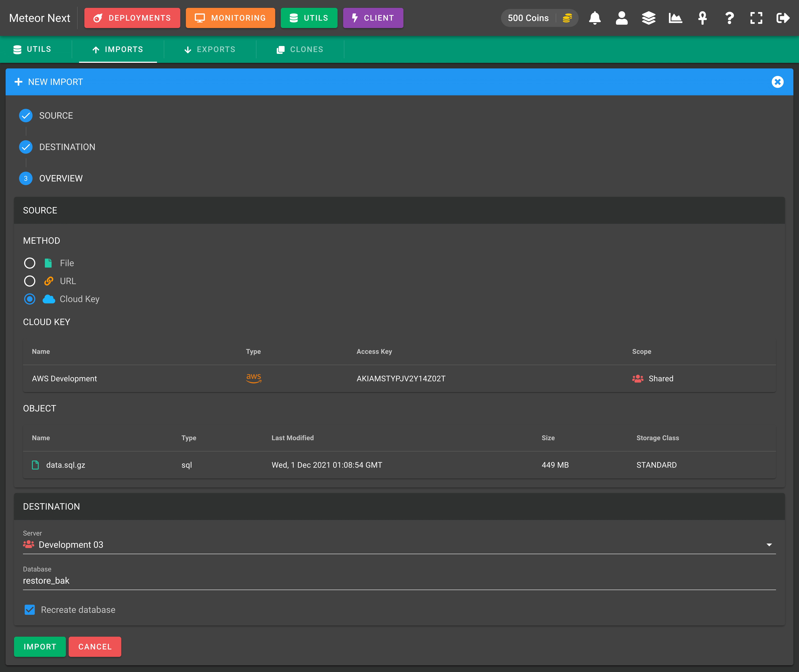Click the data.sql.gz object name
The width and height of the screenshot is (799, 672).
click(65, 465)
